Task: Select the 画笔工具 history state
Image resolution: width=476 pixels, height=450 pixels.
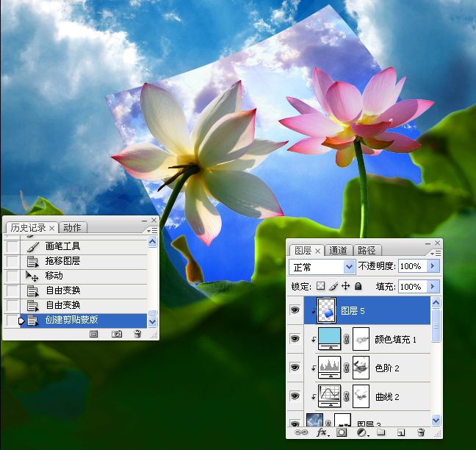Action: 62,246
